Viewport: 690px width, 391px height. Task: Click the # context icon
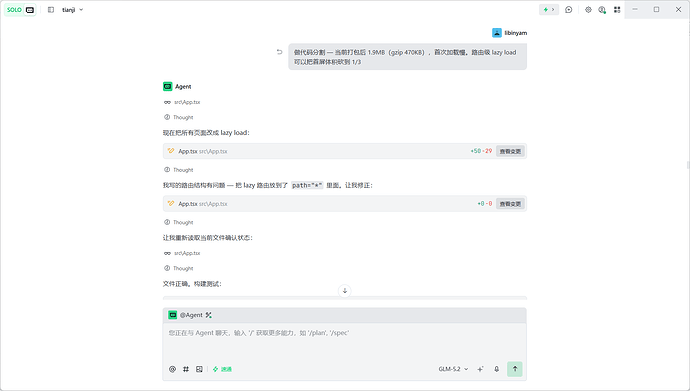186,369
